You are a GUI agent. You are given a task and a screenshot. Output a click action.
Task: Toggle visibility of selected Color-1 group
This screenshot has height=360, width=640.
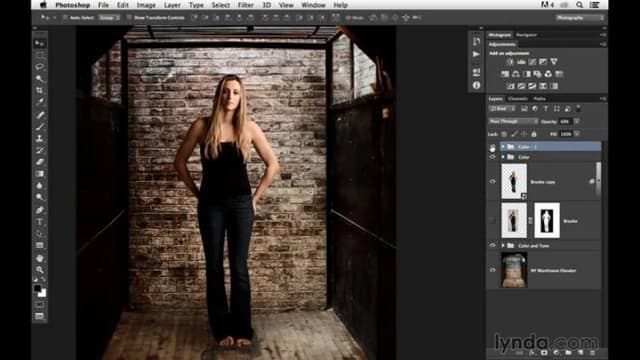(493, 147)
